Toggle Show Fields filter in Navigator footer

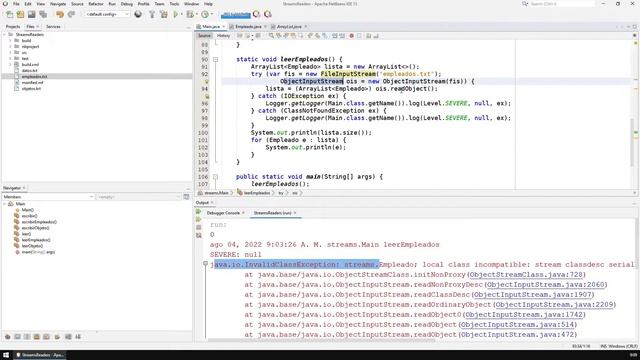(x=17, y=337)
